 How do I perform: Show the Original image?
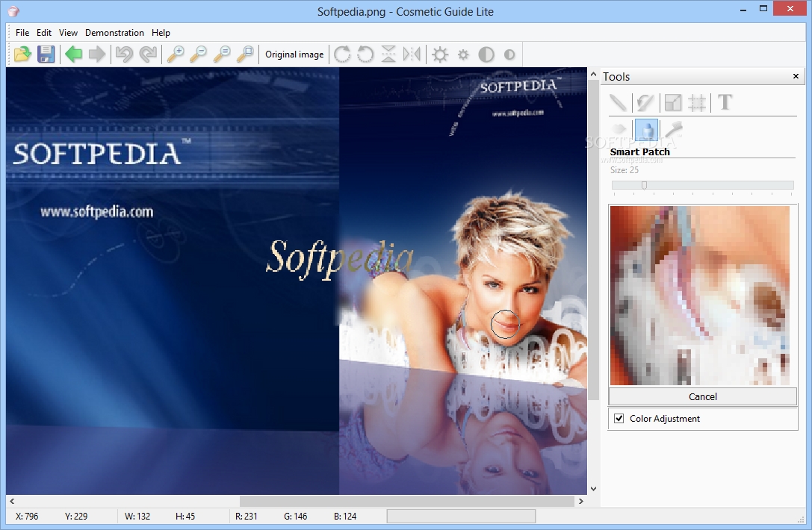(x=294, y=54)
